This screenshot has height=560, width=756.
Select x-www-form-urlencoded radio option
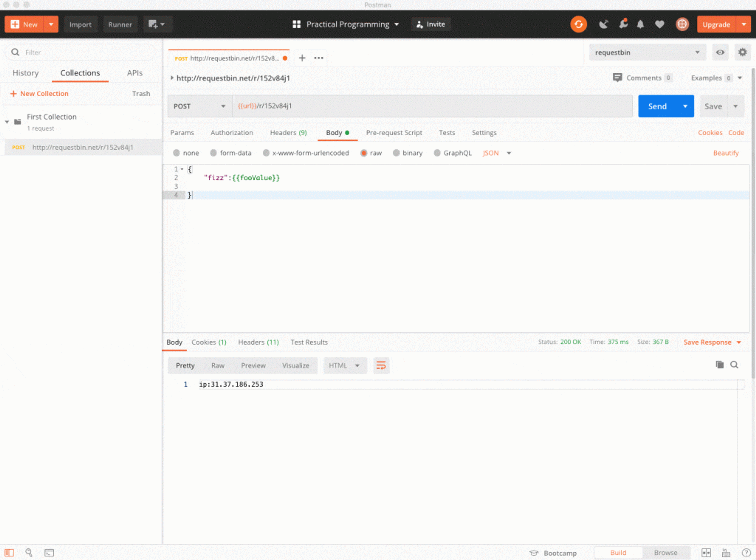(266, 153)
